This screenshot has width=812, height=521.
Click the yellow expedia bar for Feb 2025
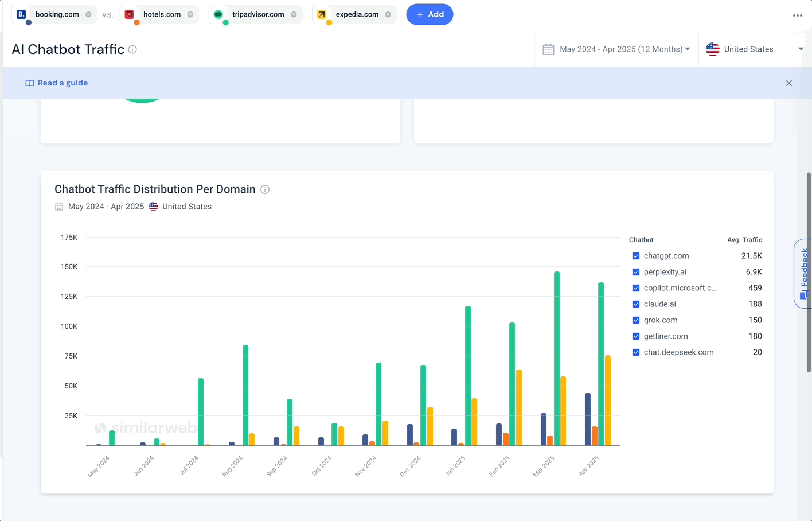click(519, 407)
